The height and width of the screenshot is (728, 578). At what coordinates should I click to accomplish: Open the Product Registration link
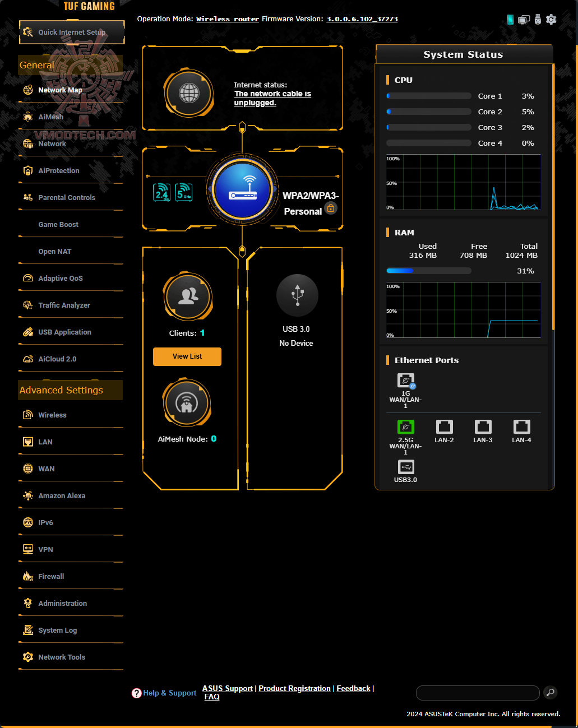pos(294,688)
